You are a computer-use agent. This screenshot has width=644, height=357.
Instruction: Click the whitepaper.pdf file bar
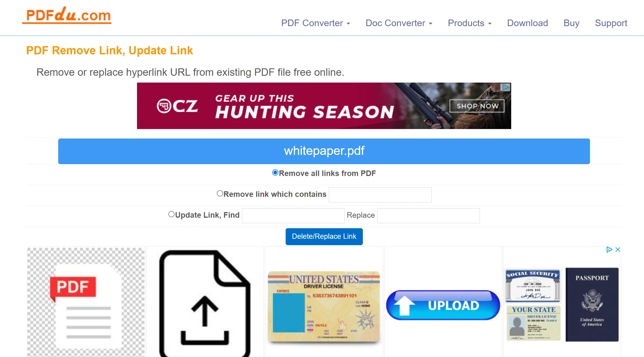tap(324, 151)
